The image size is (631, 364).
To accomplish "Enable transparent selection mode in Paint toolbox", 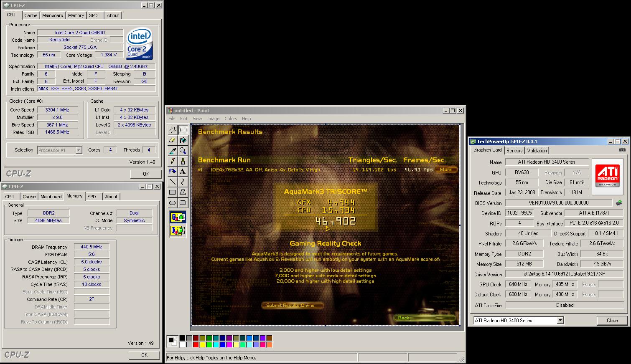I will (178, 230).
